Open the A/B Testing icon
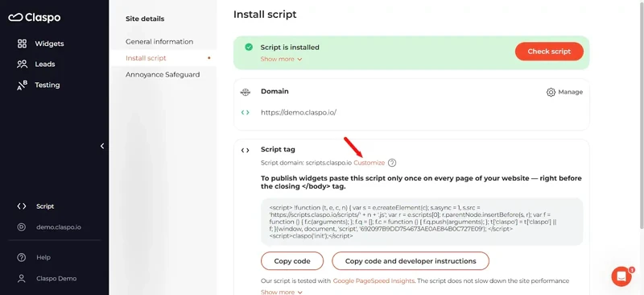The height and width of the screenshot is (295, 644). tap(22, 85)
